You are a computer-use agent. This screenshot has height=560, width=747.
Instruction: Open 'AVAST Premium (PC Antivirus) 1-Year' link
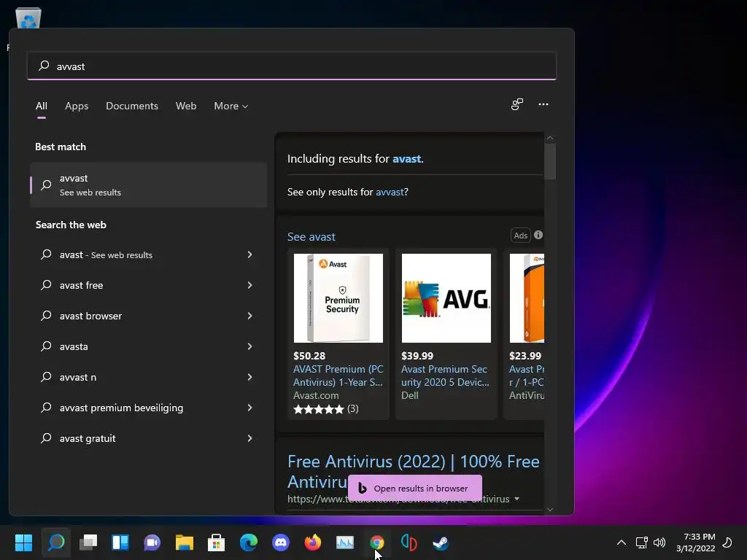338,376
